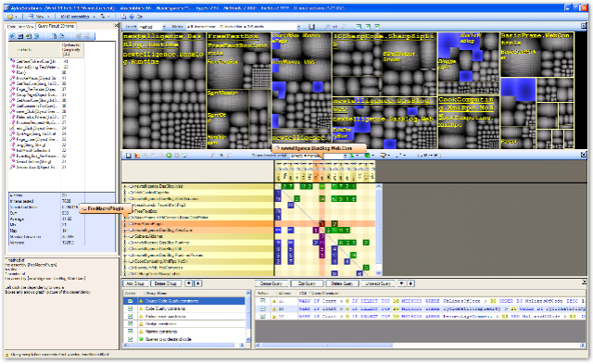
Task: Move query down with the down arrow icon
Action: click(410, 283)
